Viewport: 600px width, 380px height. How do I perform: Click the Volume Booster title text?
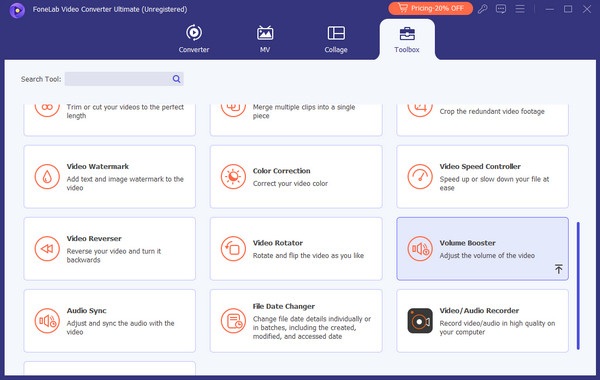point(467,243)
